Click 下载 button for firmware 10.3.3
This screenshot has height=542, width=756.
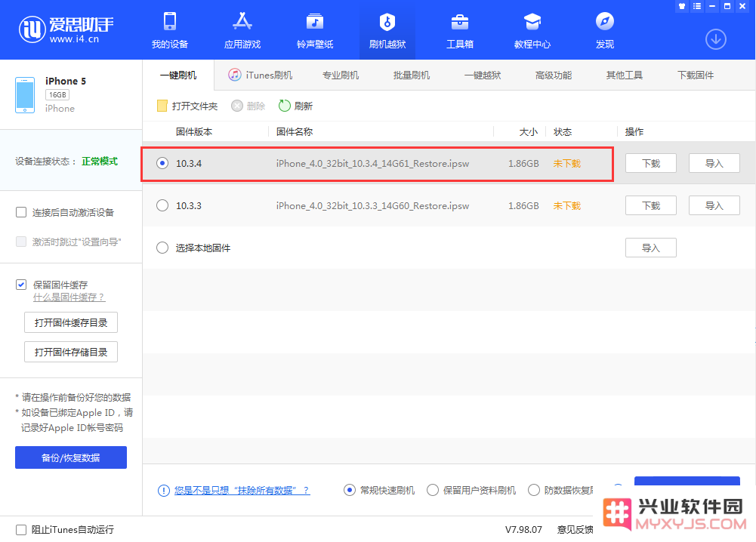pos(651,206)
